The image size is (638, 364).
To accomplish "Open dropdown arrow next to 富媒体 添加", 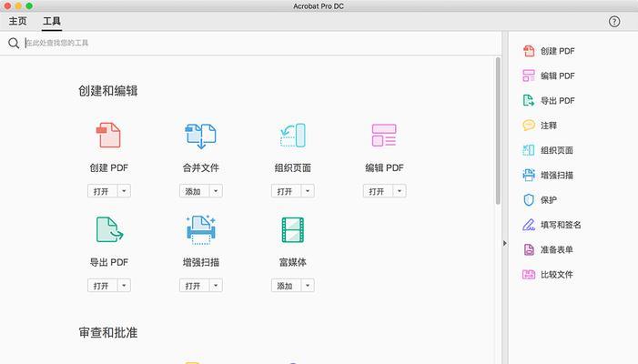I will 308,286.
